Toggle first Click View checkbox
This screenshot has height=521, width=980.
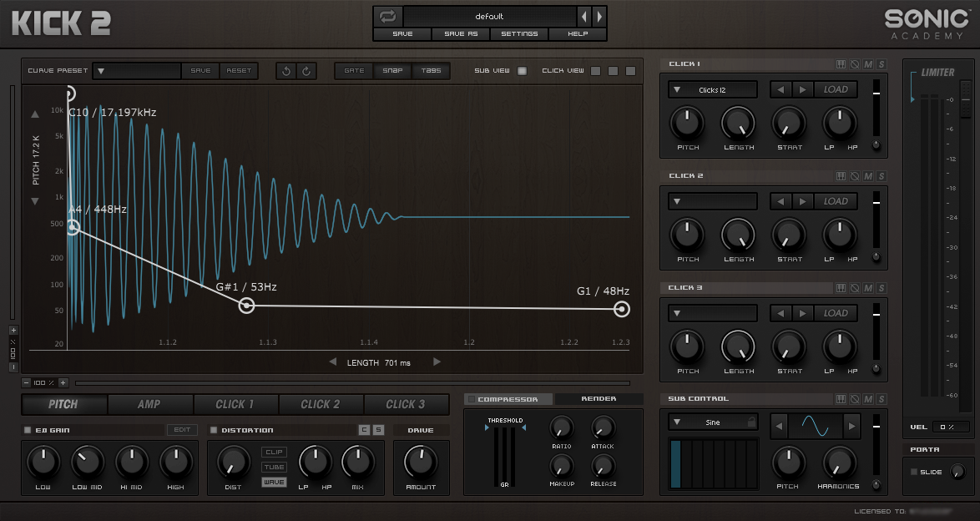click(596, 71)
